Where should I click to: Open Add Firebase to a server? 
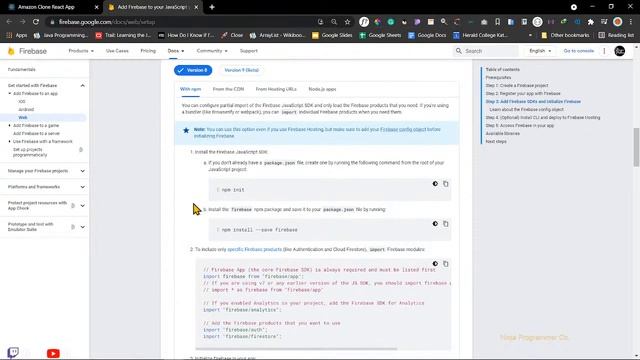tap(36, 133)
